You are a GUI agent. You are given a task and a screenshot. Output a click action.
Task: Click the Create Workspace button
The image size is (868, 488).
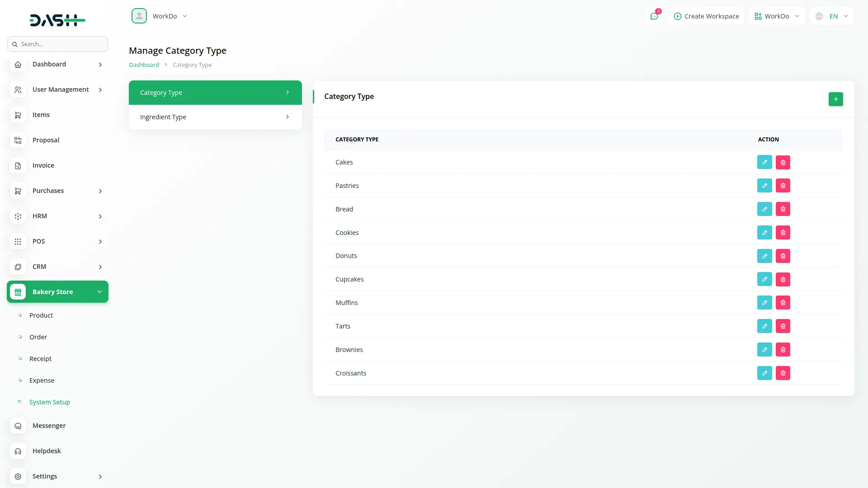(x=706, y=16)
